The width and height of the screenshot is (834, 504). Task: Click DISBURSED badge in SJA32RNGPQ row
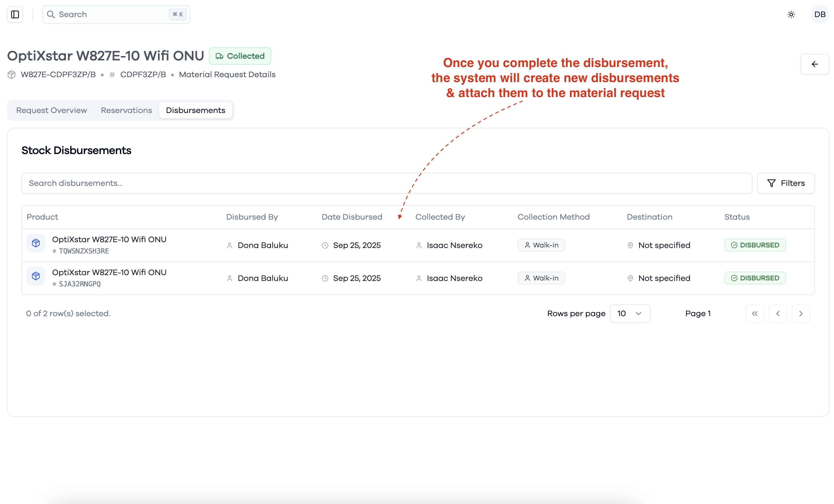click(x=755, y=278)
